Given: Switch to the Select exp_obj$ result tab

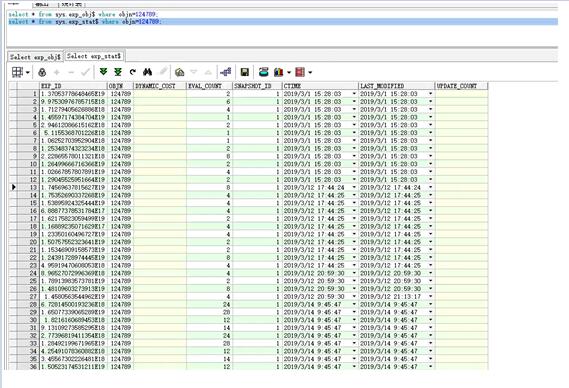Looking at the screenshot, I should [x=35, y=57].
